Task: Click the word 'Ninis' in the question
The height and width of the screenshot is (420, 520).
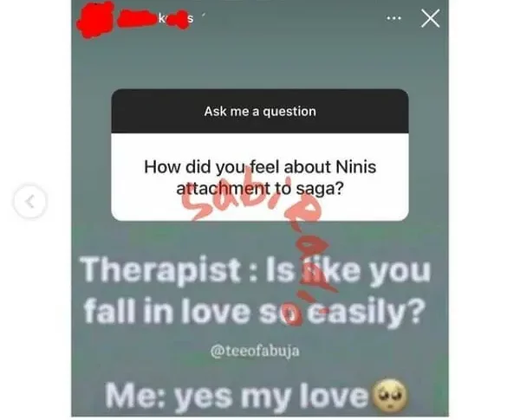Action: click(x=356, y=167)
